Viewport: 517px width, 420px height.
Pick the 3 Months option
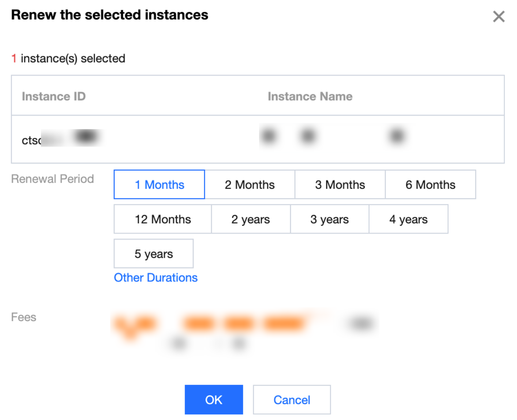pos(340,185)
